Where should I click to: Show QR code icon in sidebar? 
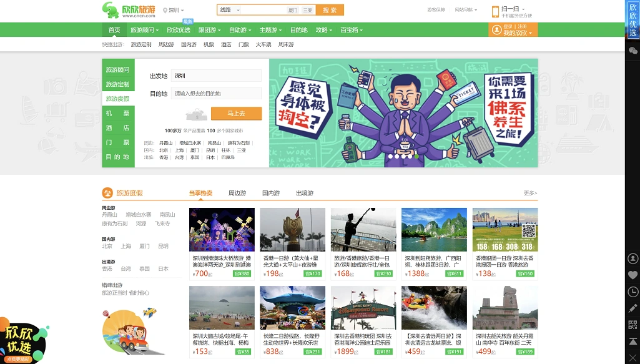click(633, 325)
